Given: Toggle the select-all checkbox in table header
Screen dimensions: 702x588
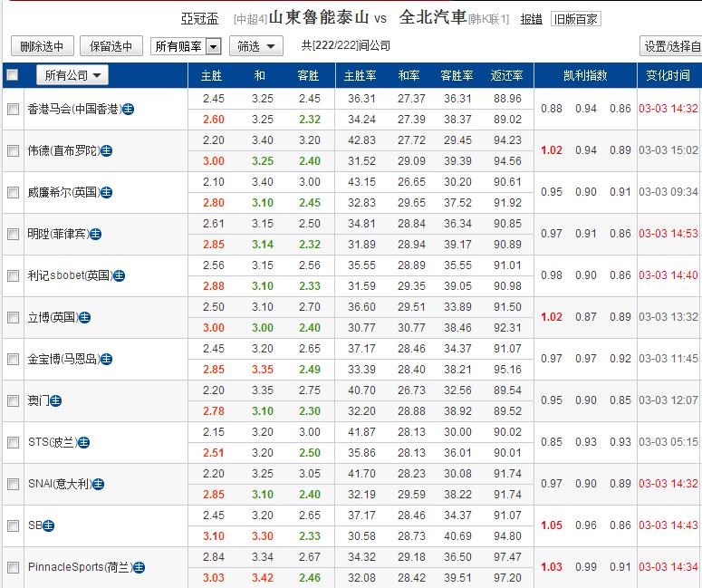Looking at the screenshot, I should coord(13,75).
